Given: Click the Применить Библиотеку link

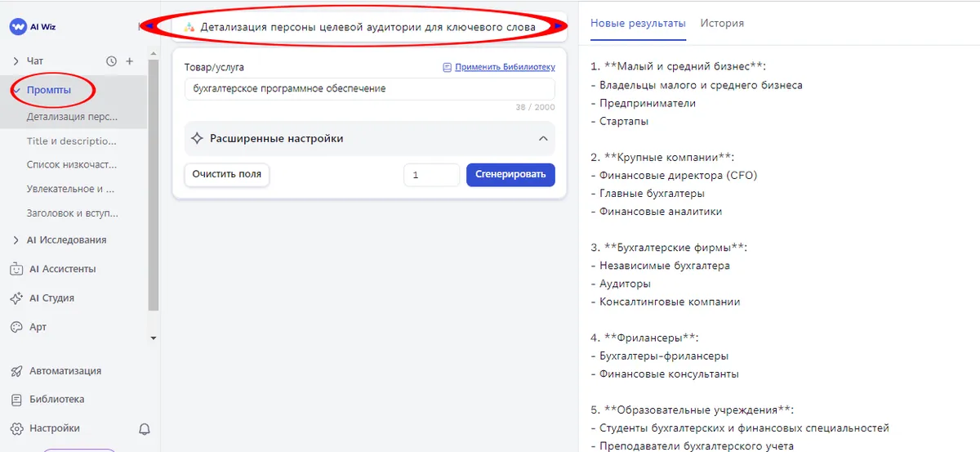Looking at the screenshot, I should (505, 67).
